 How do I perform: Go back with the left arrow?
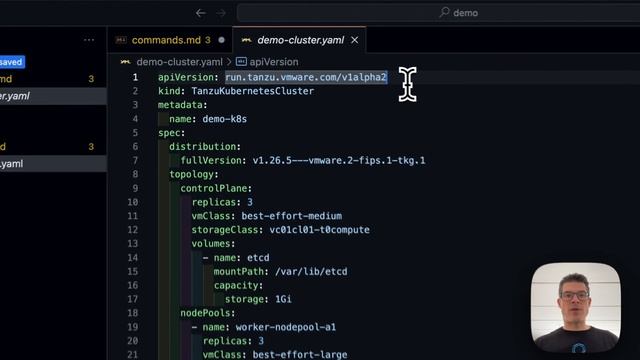click(x=200, y=13)
